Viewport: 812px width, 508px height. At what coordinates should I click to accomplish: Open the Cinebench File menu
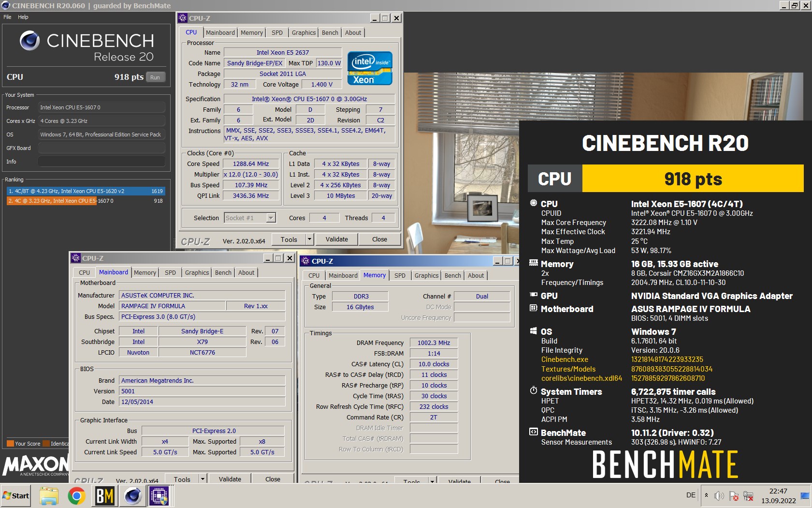[x=7, y=17]
